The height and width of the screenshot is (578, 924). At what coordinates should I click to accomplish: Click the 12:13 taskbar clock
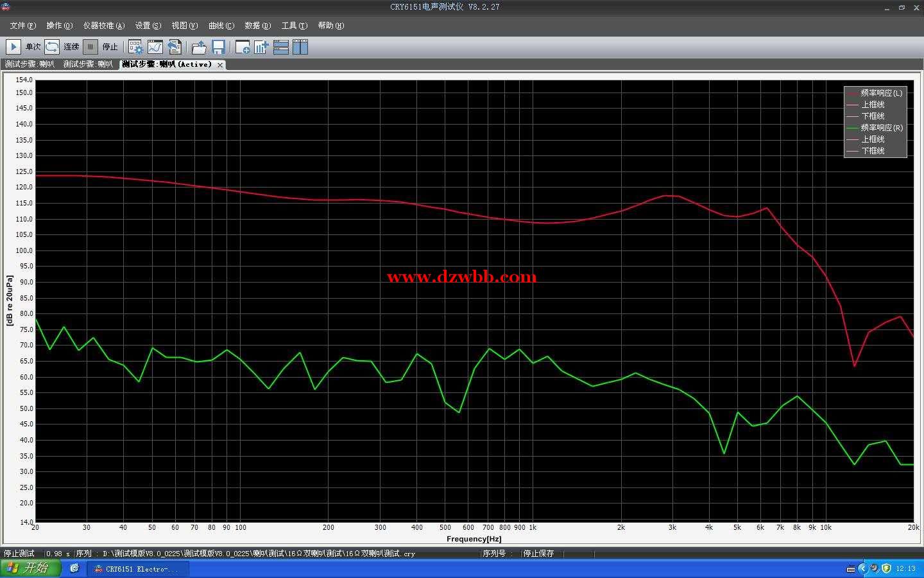(x=905, y=569)
